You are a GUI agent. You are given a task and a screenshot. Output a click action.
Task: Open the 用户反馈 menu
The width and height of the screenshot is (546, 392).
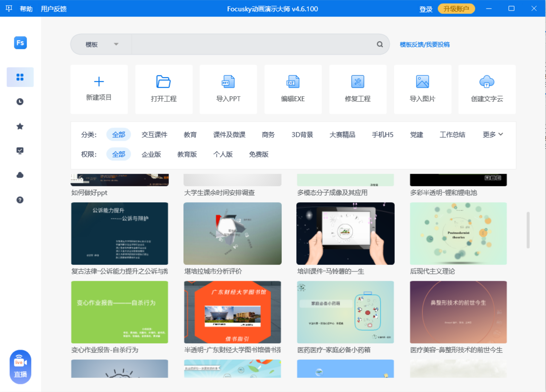tap(54, 9)
